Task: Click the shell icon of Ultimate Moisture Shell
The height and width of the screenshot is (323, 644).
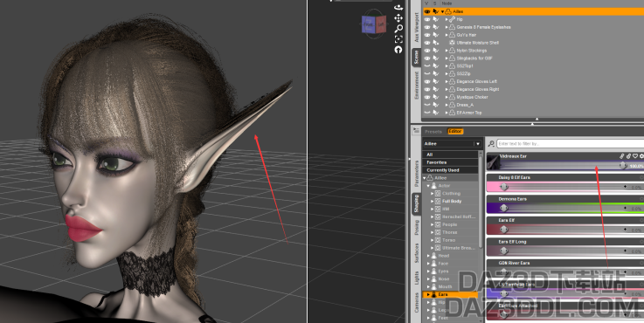Action: pos(452,43)
